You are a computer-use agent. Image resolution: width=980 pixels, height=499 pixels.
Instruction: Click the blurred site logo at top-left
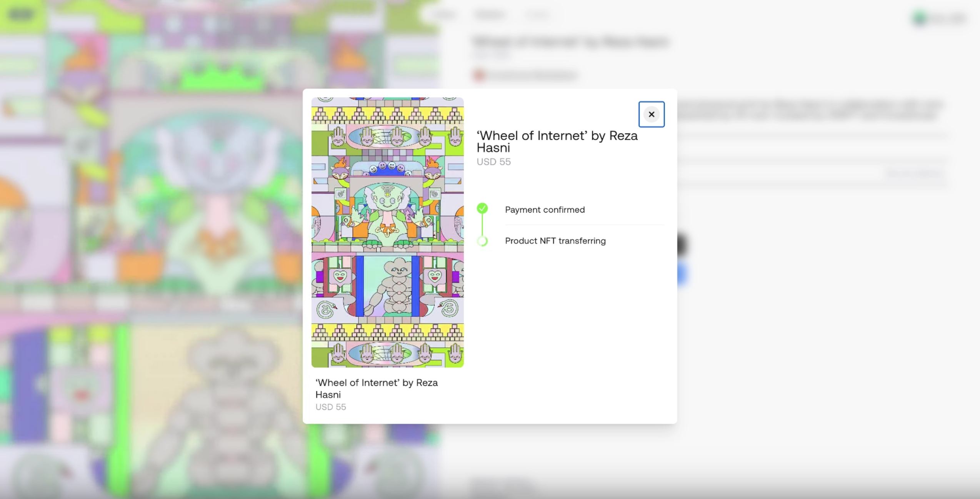[21, 15]
